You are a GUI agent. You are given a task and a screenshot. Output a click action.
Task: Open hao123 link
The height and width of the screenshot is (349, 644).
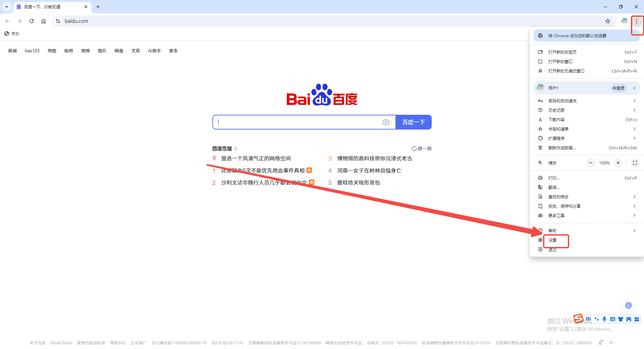click(x=32, y=51)
